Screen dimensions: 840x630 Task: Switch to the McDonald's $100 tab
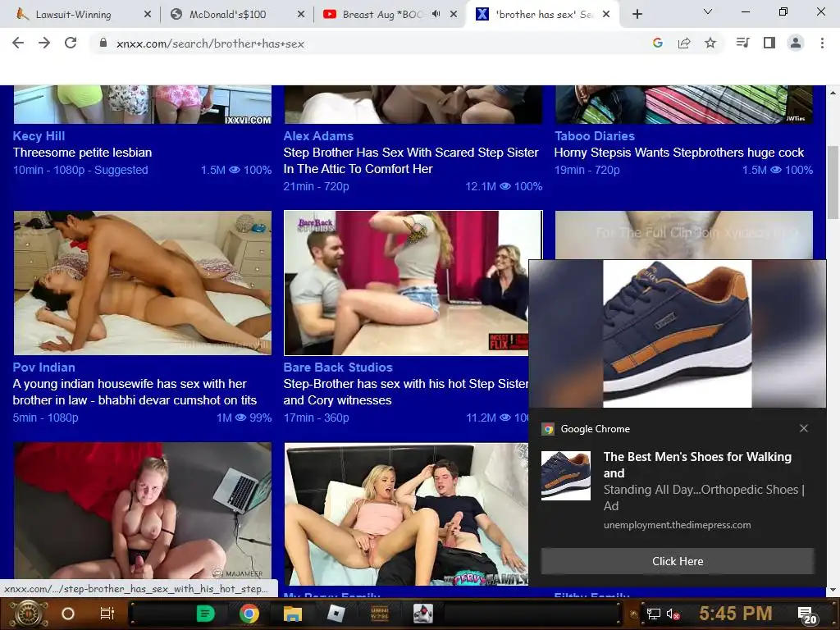(235, 14)
